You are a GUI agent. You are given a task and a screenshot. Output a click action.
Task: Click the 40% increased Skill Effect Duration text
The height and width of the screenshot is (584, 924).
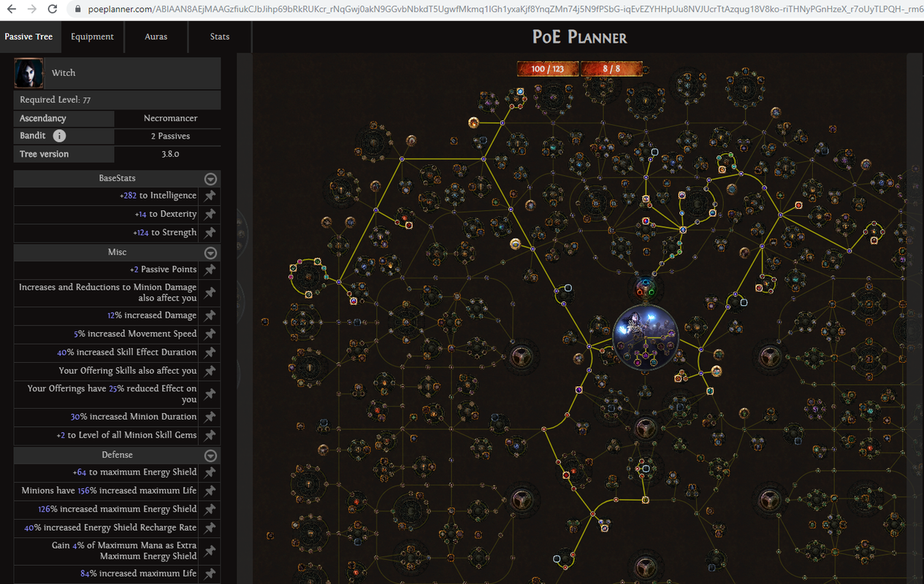127,352
